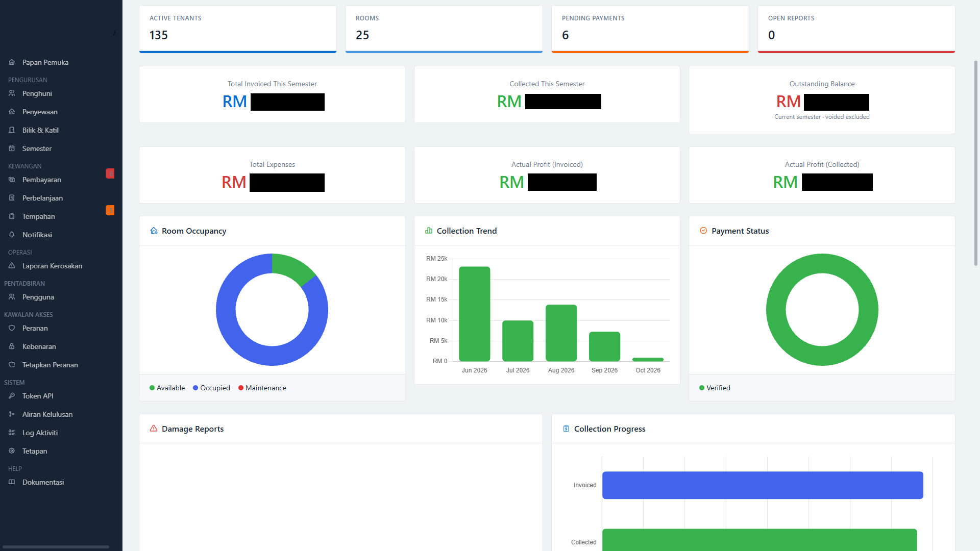The height and width of the screenshot is (551, 980).
Task: Click the sidebar horizontal scrollbar
Action: pyautogui.click(x=56, y=547)
